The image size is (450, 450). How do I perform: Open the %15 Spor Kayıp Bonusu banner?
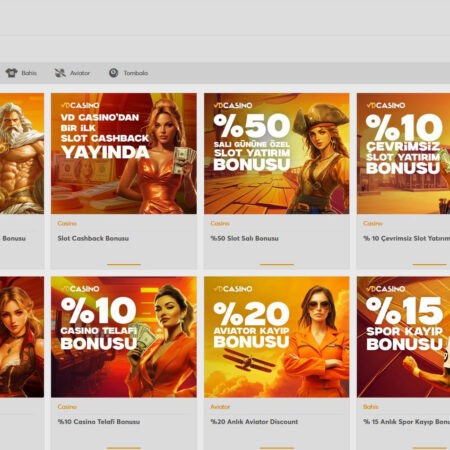pyautogui.click(x=403, y=337)
